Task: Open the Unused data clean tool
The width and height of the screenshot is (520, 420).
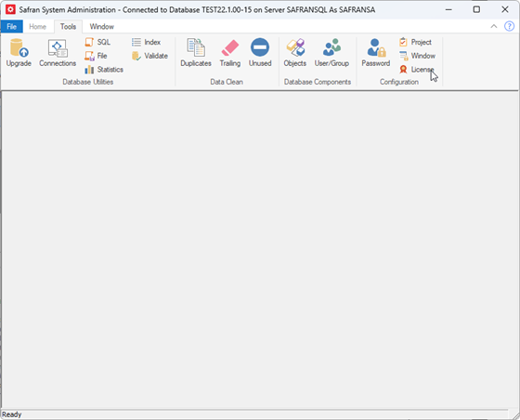Action: 260,53
